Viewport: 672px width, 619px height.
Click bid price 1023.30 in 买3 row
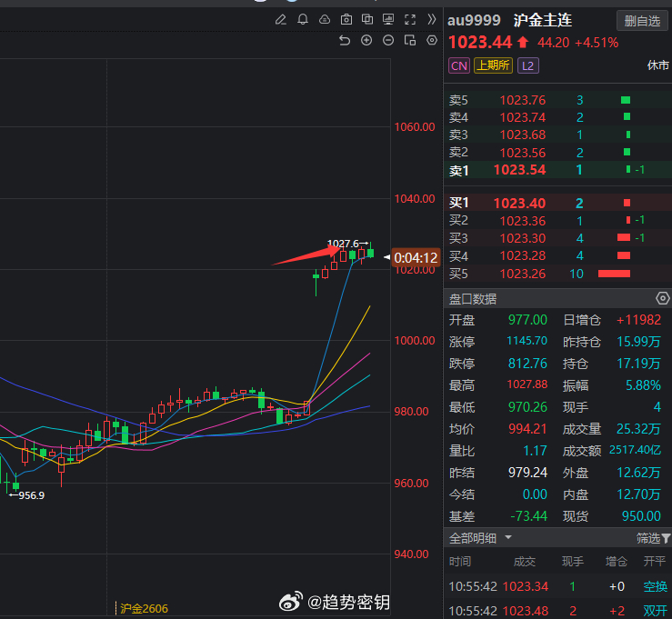(x=523, y=238)
